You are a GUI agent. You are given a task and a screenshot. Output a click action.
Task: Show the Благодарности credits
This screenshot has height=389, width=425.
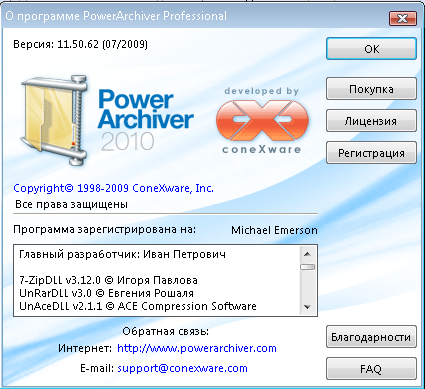click(x=371, y=337)
